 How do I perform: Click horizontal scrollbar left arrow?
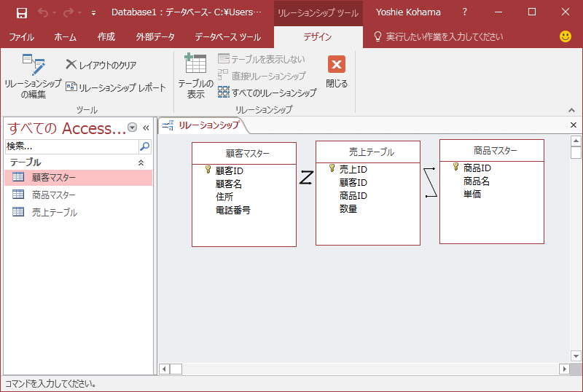pyautogui.click(x=164, y=369)
